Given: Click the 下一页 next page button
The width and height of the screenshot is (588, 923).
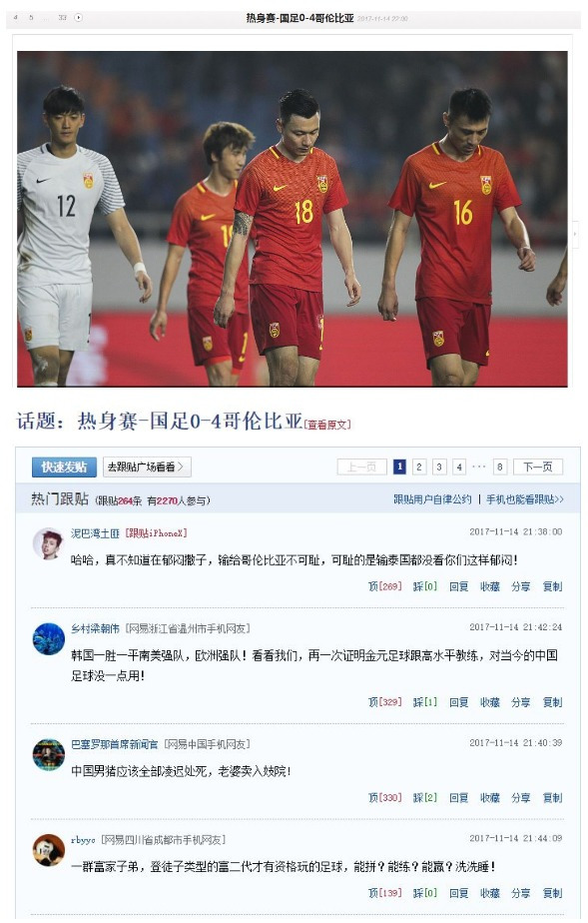Looking at the screenshot, I should pyautogui.click(x=538, y=466).
